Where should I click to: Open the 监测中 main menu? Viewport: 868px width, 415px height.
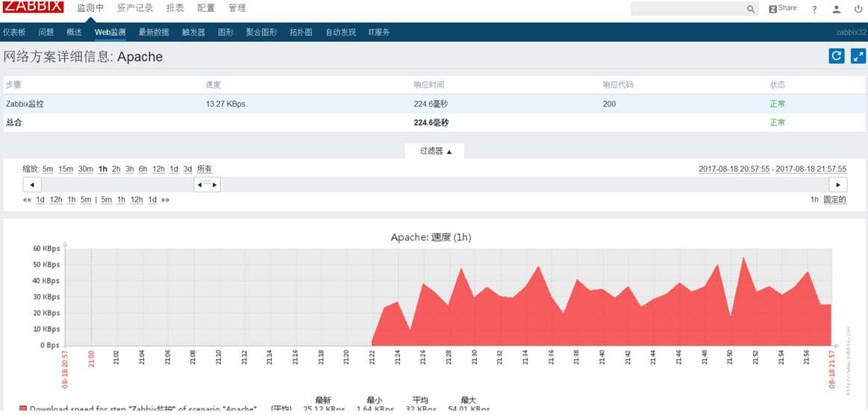pyautogui.click(x=90, y=8)
